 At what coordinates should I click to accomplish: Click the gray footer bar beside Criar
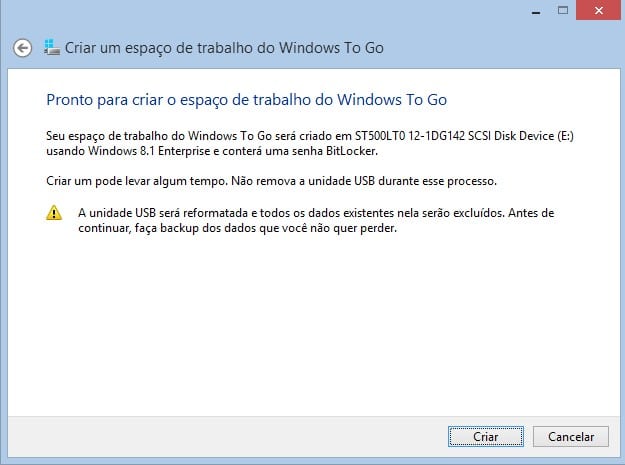(227, 437)
